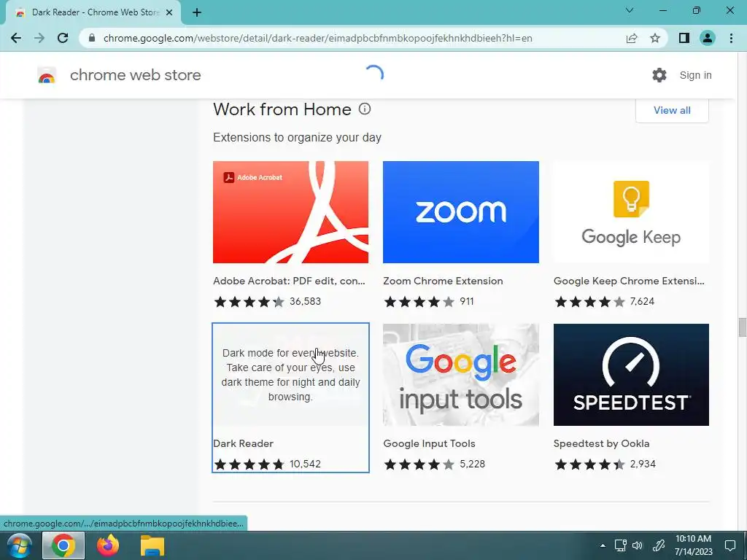Click Chrome icon in taskbar
The image size is (747, 560).
click(63, 545)
